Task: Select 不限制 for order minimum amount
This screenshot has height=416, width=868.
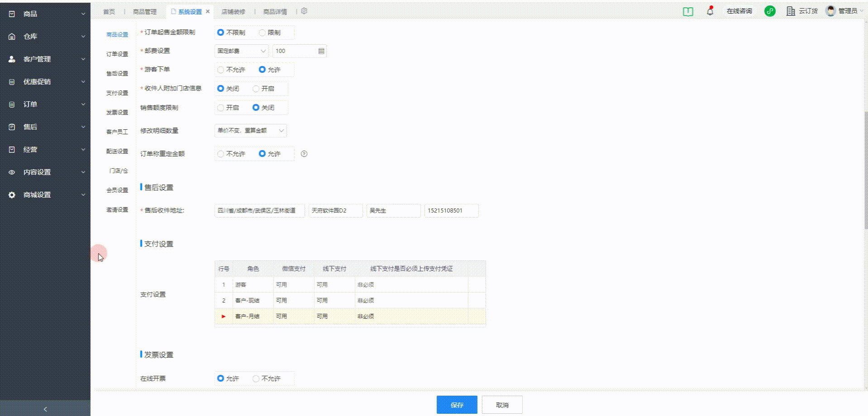Action: tap(231, 33)
